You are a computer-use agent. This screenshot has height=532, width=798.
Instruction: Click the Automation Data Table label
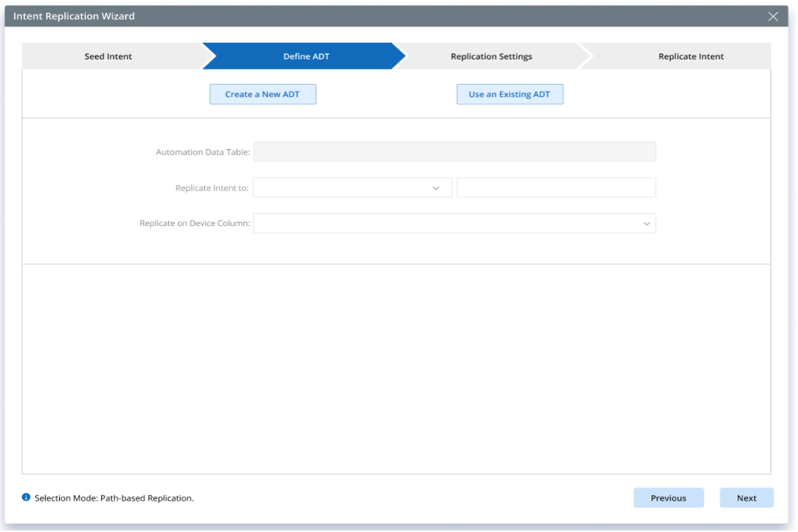pos(203,152)
